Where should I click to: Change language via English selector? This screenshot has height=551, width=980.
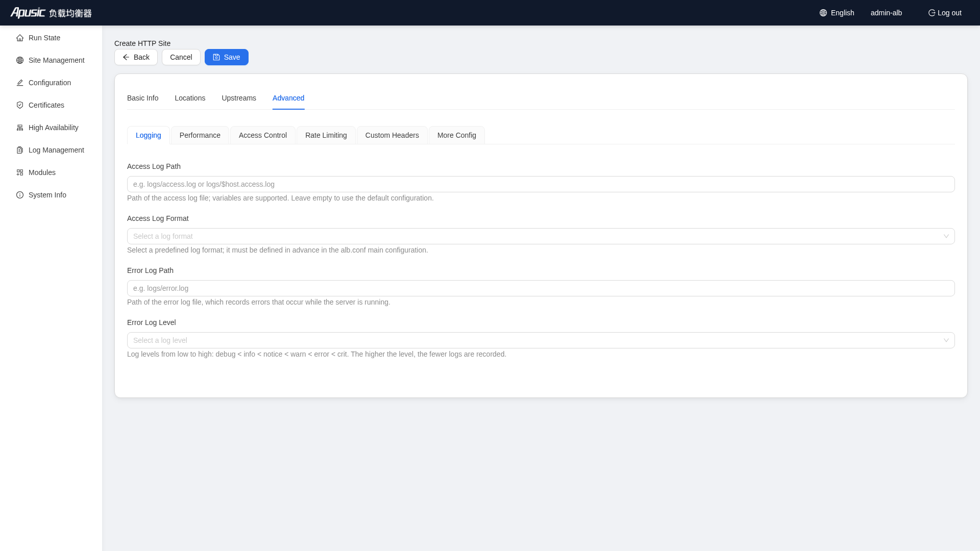pos(837,13)
